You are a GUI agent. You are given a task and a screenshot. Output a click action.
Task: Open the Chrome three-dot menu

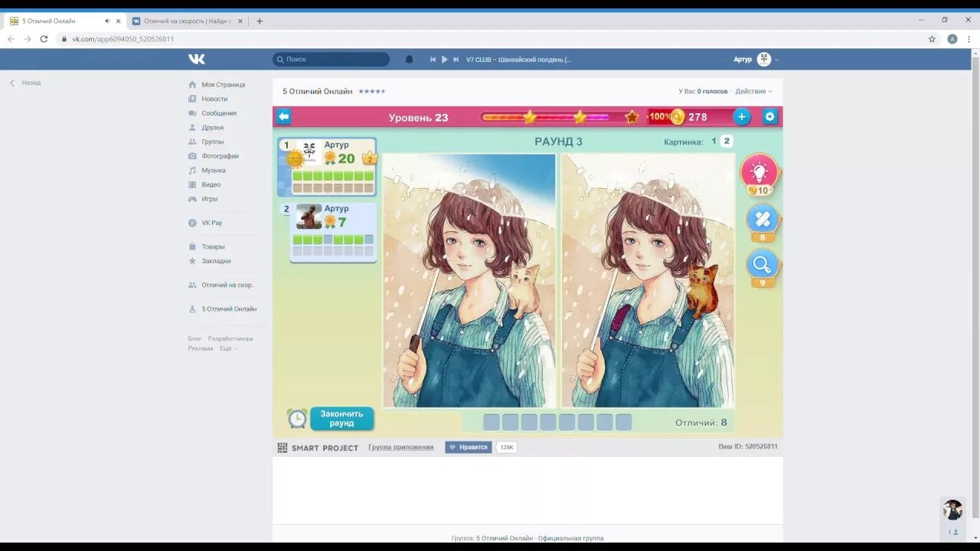coord(970,39)
